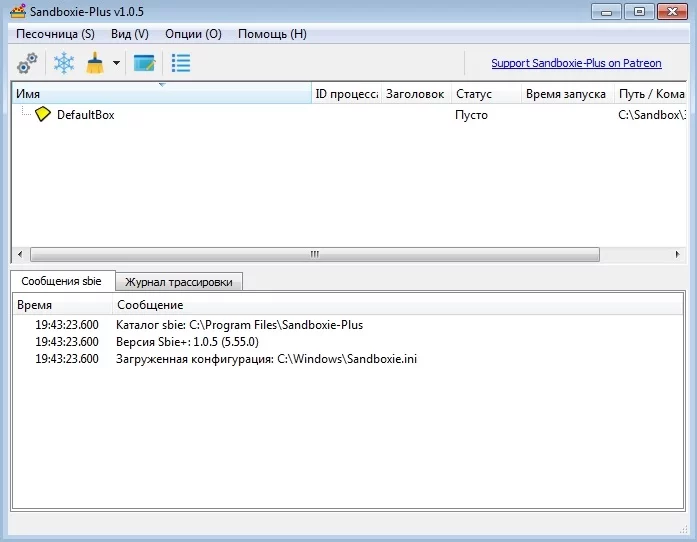This screenshot has height=542, width=697.
Task: Open the Вид (V) menu
Action: point(130,34)
